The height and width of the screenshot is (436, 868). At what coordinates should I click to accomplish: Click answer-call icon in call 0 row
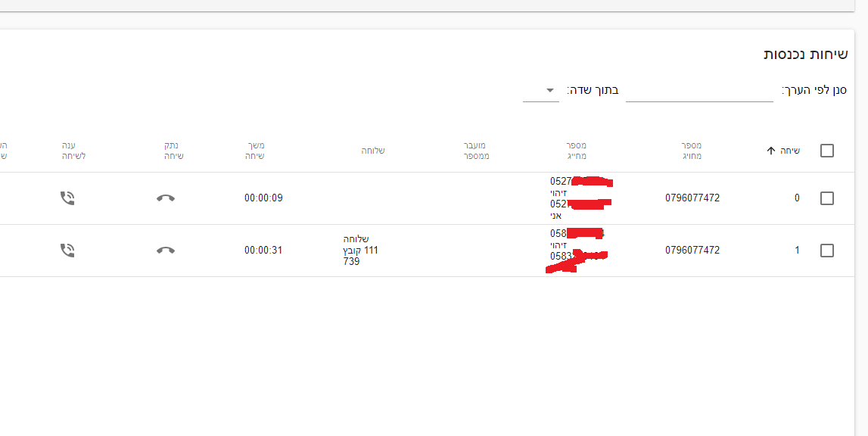click(67, 198)
